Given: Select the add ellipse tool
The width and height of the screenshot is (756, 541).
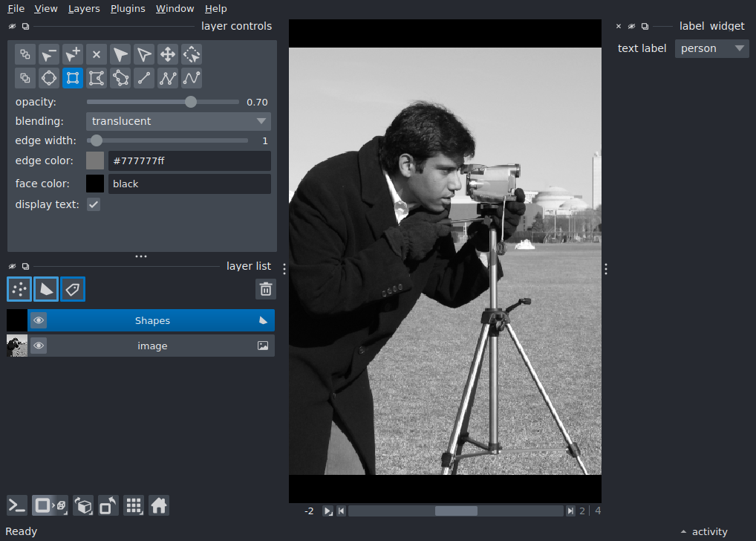Looking at the screenshot, I should [x=49, y=78].
